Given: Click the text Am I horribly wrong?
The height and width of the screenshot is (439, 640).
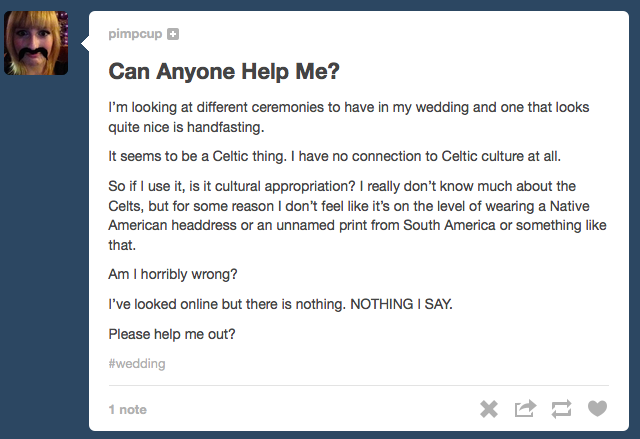Looking at the screenshot, I should [173, 274].
